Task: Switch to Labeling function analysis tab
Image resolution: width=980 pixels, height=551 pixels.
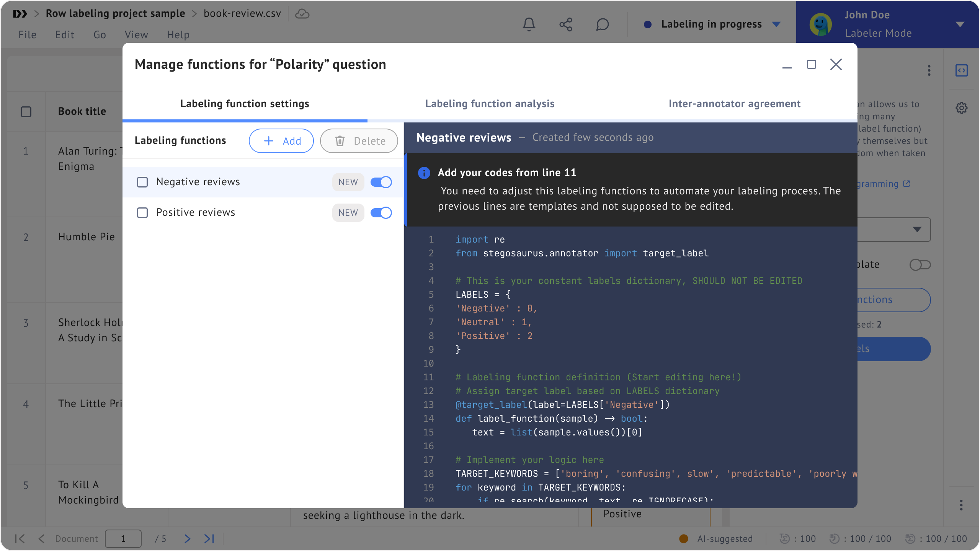Action: [490, 104]
